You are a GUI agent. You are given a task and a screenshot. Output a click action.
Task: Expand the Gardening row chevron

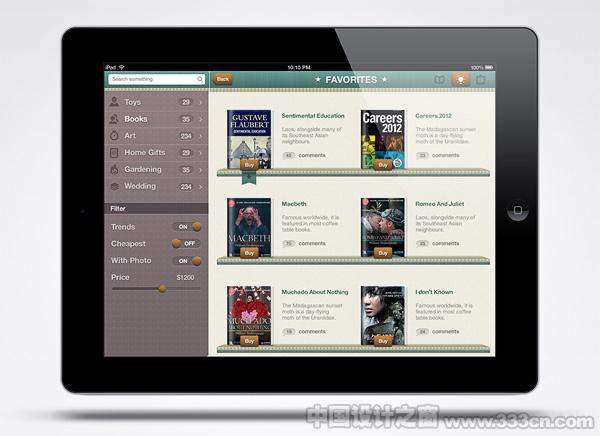[x=201, y=170]
